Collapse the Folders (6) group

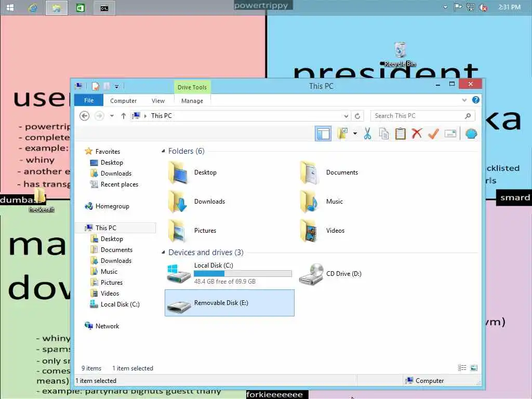click(x=163, y=151)
